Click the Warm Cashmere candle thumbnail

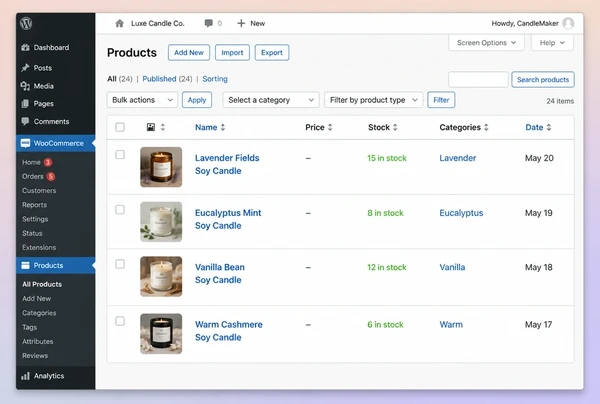[161, 334]
